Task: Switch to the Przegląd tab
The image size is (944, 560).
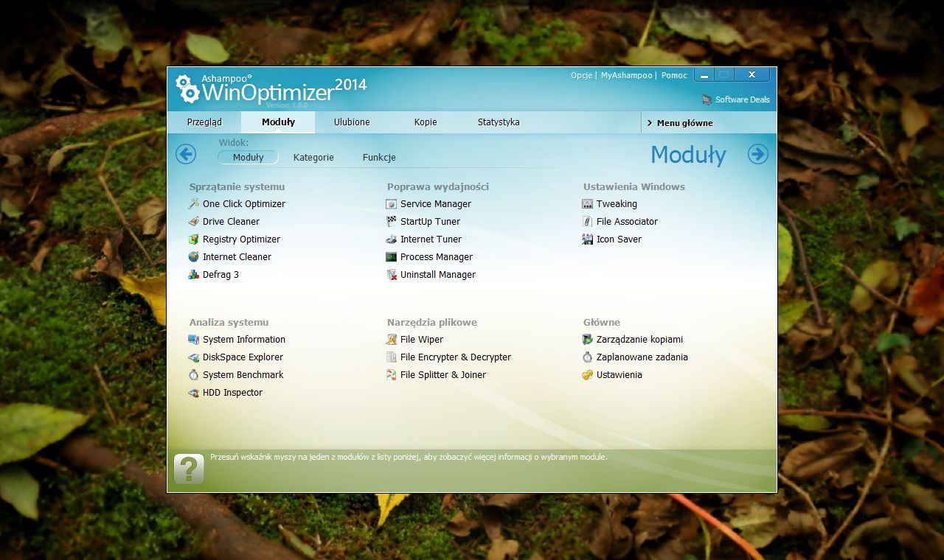Action: [204, 122]
